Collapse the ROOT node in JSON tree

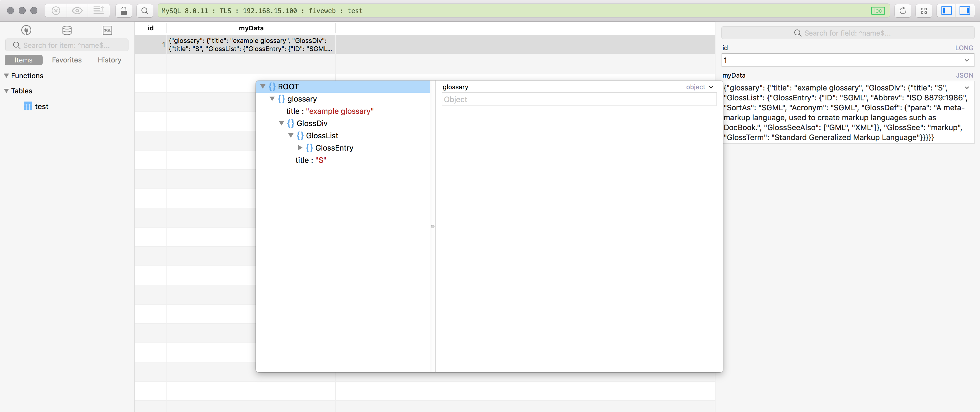coord(263,87)
